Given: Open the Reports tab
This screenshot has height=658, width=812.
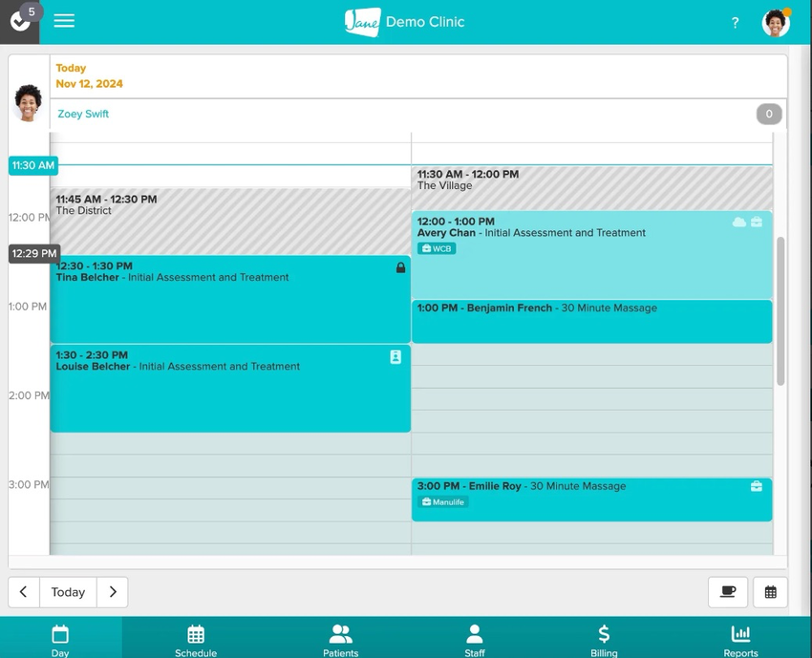Looking at the screenshot, I should tap(740, 641).
